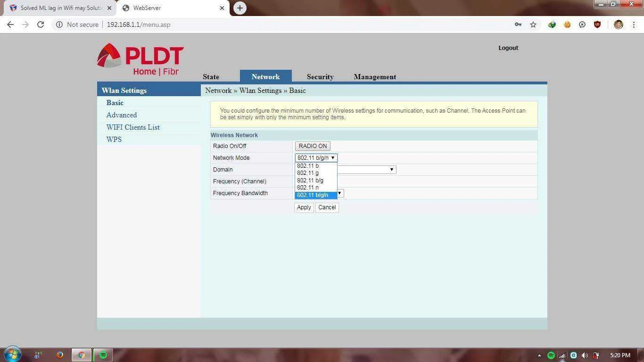644x362 pixels.
Task: Click the PLDT Home Fibr logo
Action: tap(140, 59)
